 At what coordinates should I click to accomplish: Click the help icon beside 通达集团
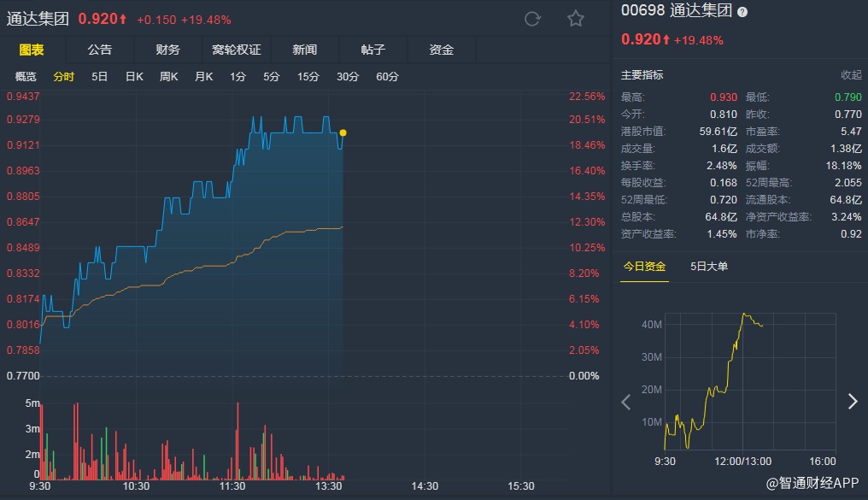coord(742,12)
